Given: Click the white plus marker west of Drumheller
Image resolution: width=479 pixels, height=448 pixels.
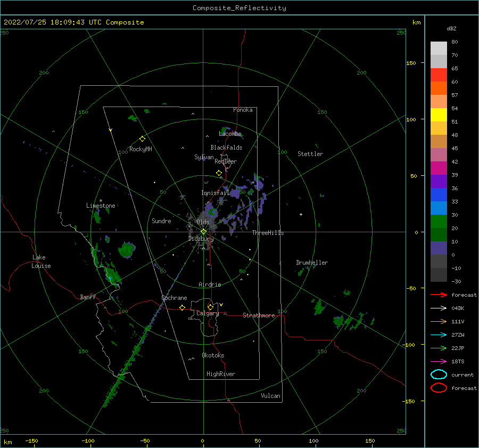Looking at the screenshot, I should coord(301,214).
